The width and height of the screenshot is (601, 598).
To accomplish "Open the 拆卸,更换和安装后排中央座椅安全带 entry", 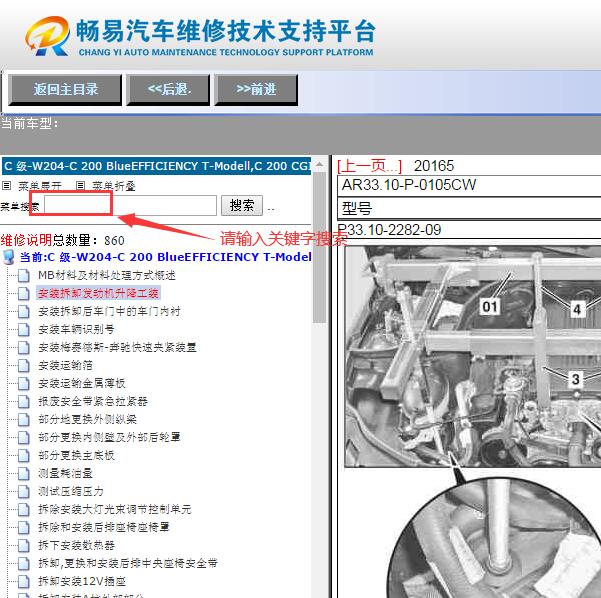I will (128, 564).
